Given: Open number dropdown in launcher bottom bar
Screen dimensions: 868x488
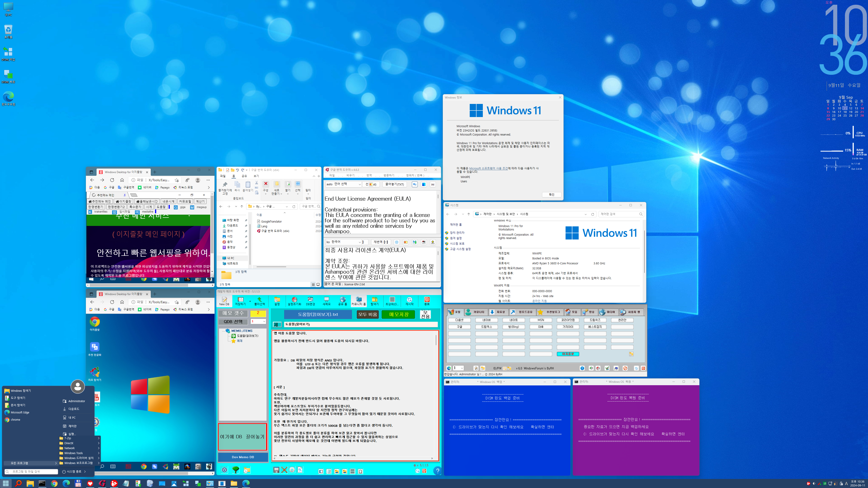Looking at the screenshot, I should pos(458,368).
